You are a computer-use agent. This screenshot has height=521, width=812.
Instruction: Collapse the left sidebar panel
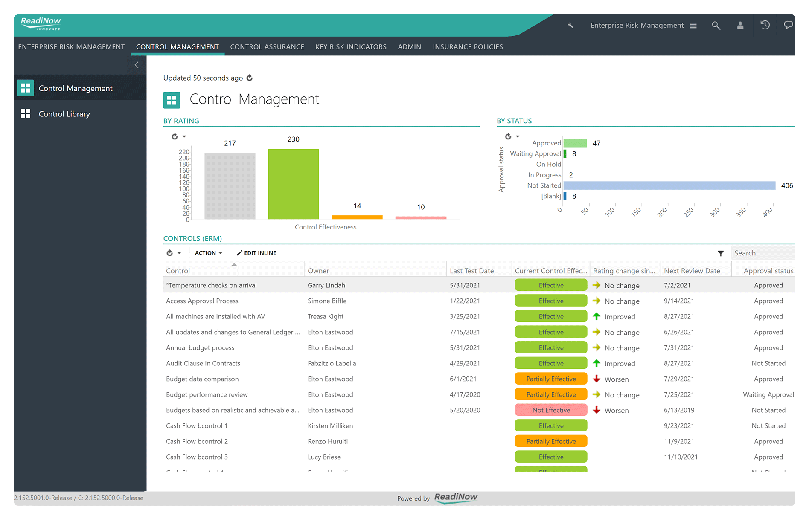click(137, 65)
